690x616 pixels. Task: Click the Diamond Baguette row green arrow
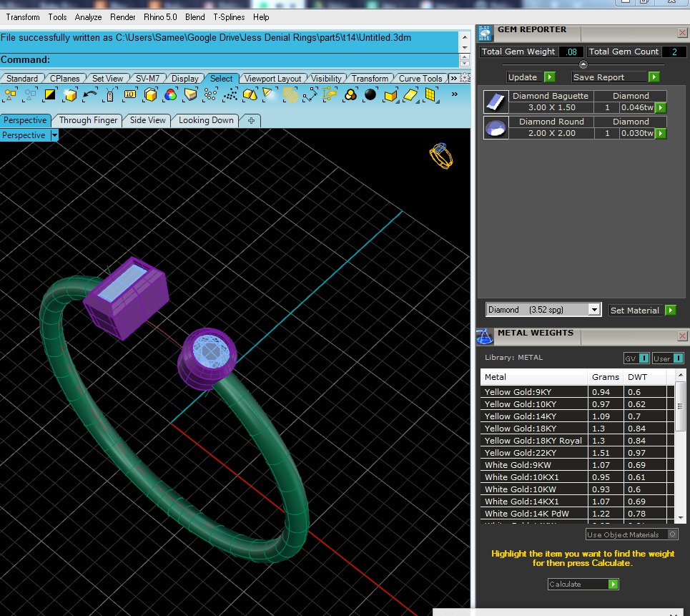661,107
